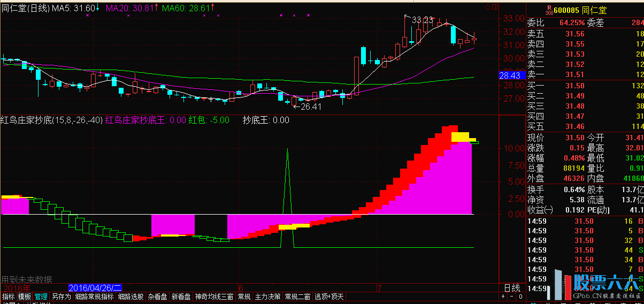Click the 2016/04/26 date marker on timeline
This screenshot has width=644, height=304.
[x=96, y=288]
